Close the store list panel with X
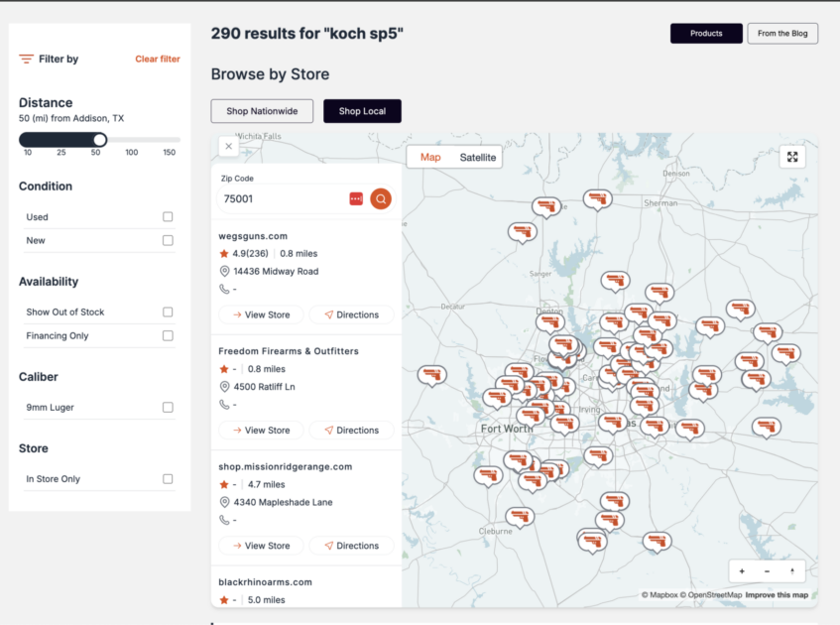 229,147
